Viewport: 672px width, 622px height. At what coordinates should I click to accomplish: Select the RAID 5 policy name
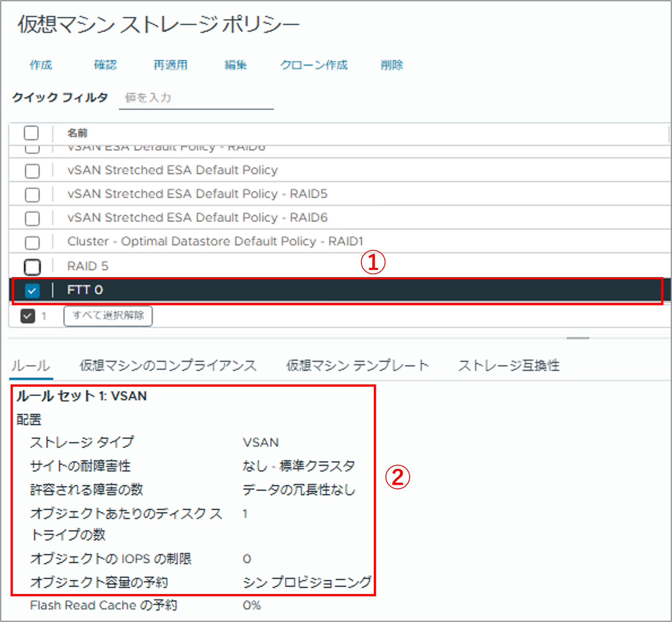tap(88, 266)
